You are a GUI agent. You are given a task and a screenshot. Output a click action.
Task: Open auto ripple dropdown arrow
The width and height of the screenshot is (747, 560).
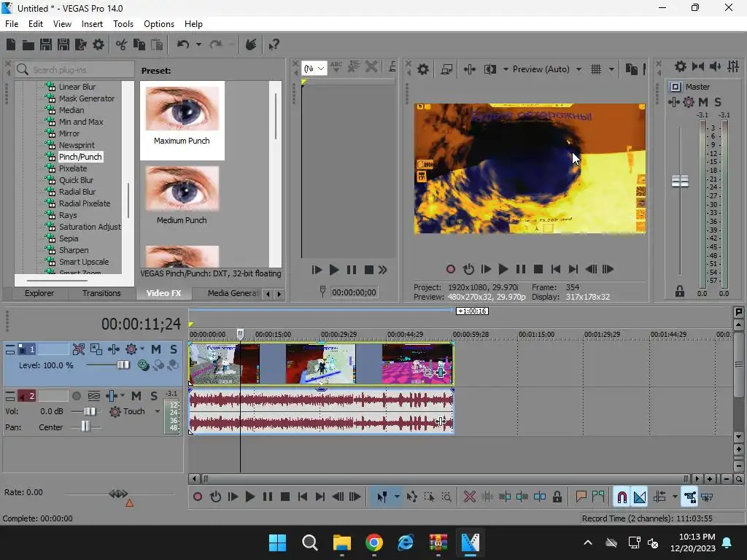(x=675, y=497)
